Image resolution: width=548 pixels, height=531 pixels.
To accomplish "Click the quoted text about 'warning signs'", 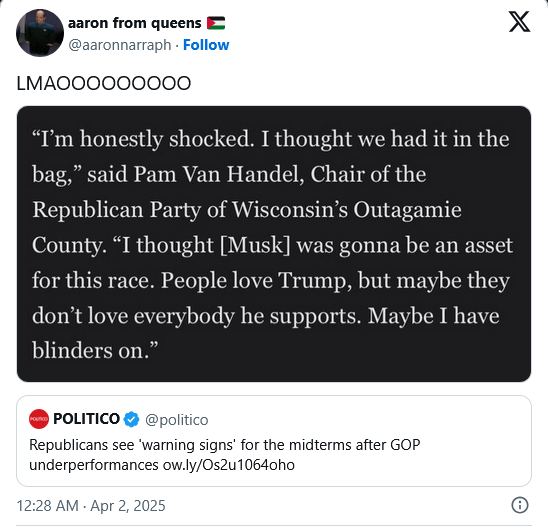I will point(225,455).
